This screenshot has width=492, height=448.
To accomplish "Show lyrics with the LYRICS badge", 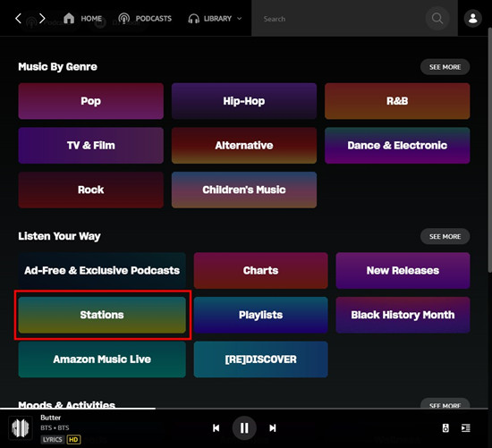I will (53, 440).
